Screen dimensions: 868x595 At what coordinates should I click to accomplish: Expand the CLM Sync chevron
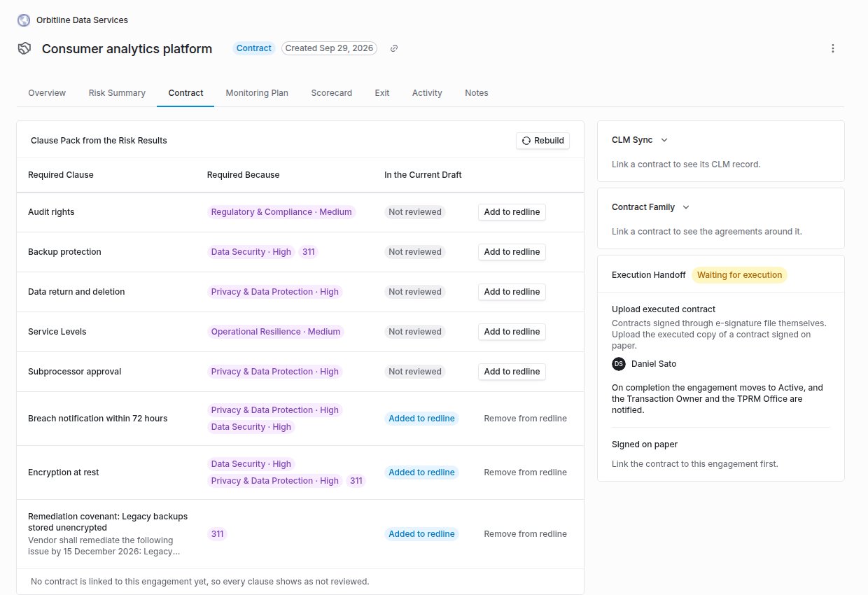(x=664, y=140)
